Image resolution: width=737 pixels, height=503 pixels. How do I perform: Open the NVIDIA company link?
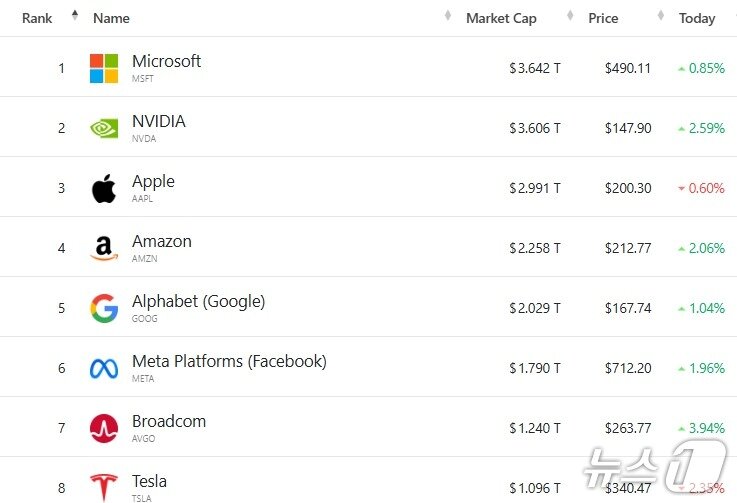click(x=158, y=121)
